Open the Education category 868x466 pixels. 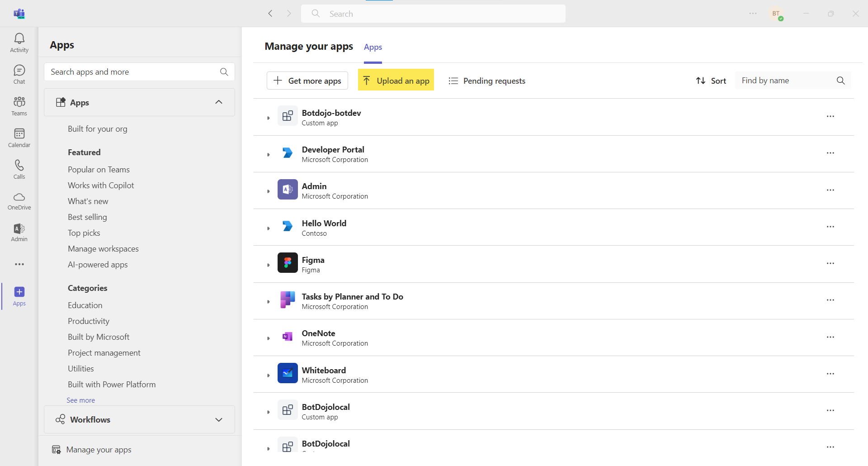coord(85,305)
